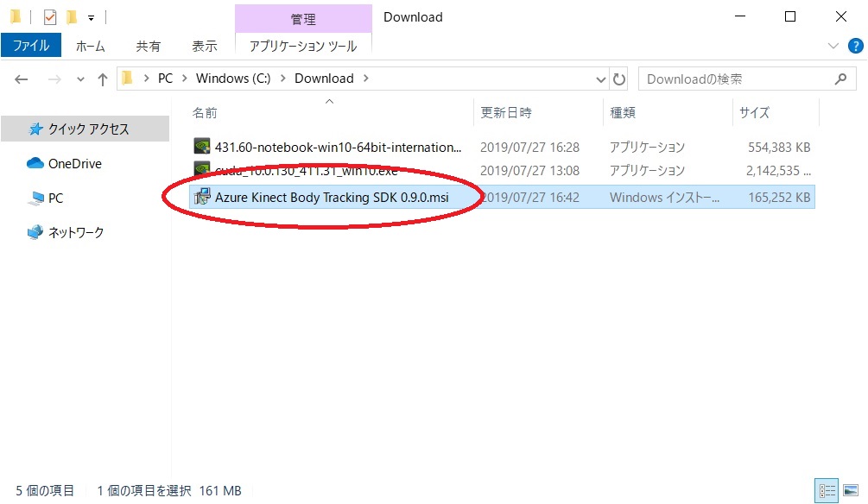The height and width of the screenshot is (504, 868).
Task: Click 5 個の項目 in status bar
Action: (44, 491)
